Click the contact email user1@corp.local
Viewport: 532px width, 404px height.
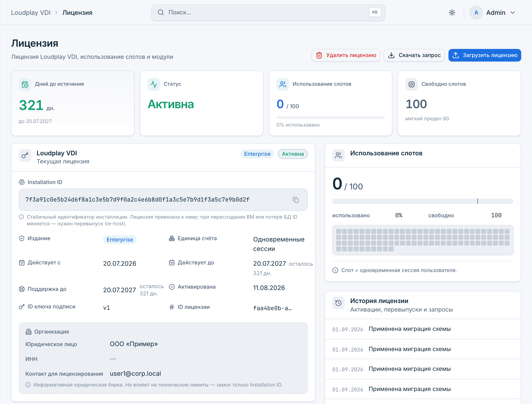[x=135, y=373]
